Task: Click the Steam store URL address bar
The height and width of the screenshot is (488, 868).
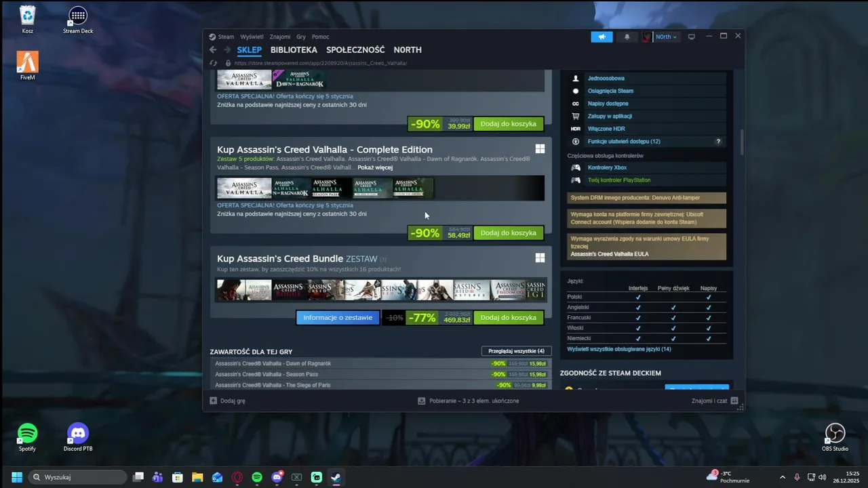Action: point(320,63)
